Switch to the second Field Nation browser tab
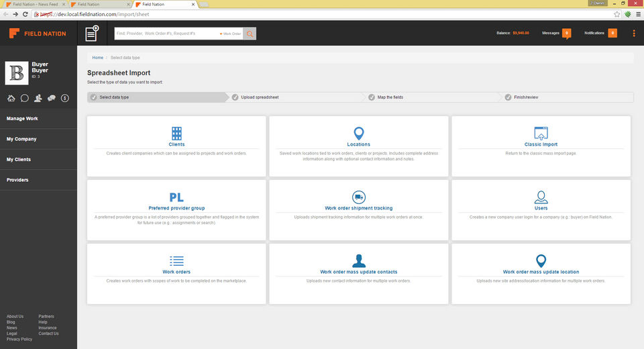644x349 pixels. (100, 4)
